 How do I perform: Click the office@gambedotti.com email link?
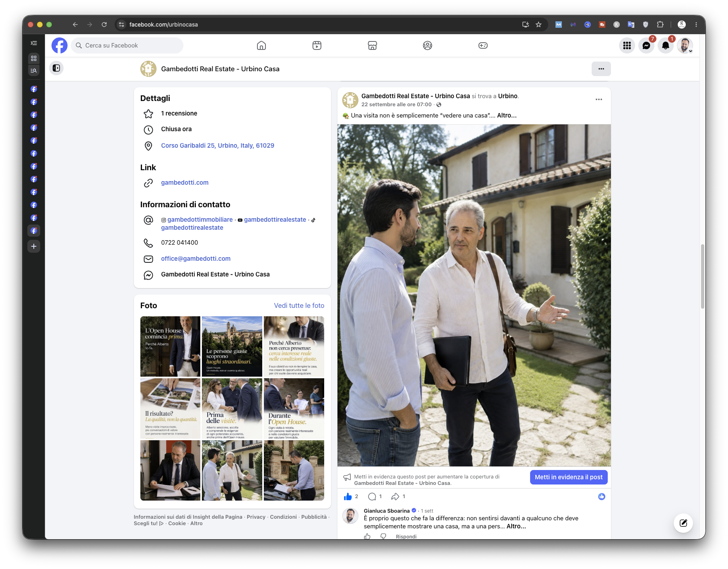pyautogui.click(x=196, y=259)
